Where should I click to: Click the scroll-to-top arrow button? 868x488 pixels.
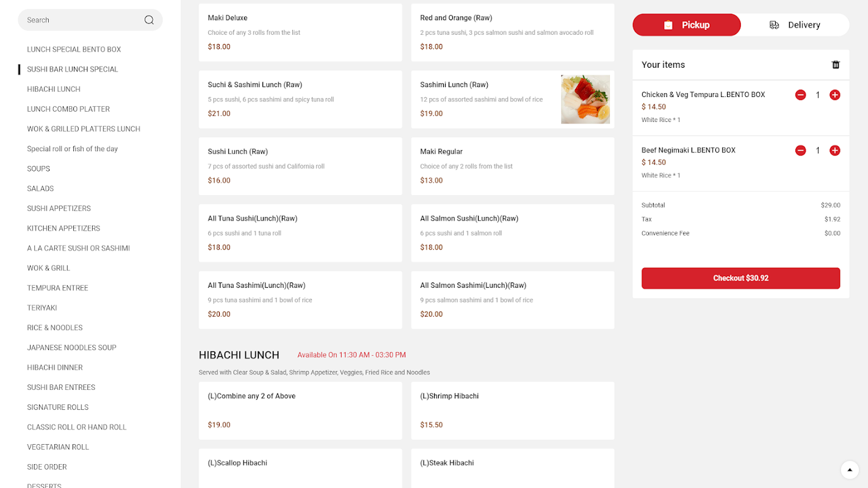point(849,470)
